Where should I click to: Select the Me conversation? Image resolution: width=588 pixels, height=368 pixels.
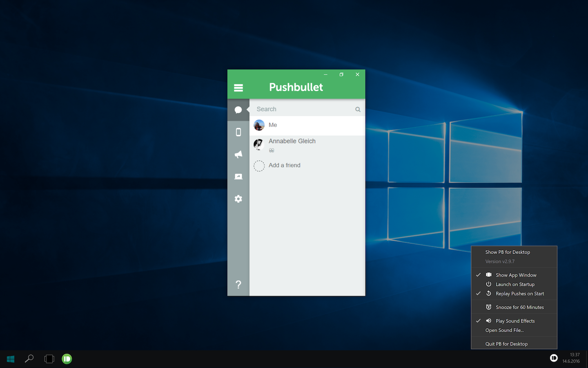307,125
